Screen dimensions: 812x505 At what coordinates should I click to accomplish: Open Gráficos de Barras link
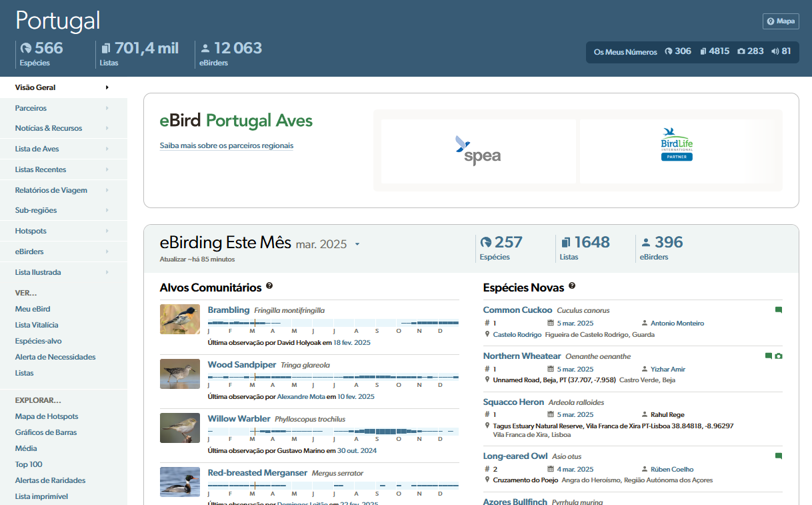[46, 432]
